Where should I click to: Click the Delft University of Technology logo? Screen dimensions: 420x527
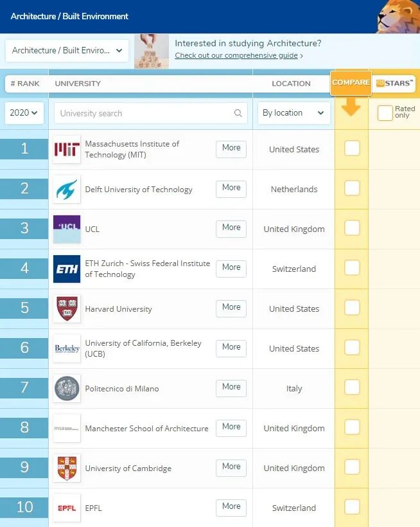[x=67, y=189]
